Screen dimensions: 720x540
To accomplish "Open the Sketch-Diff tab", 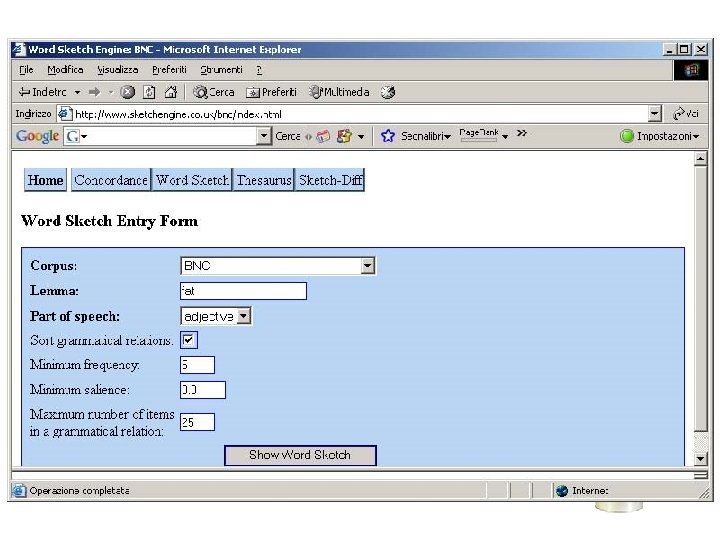I will click(330, 180).
